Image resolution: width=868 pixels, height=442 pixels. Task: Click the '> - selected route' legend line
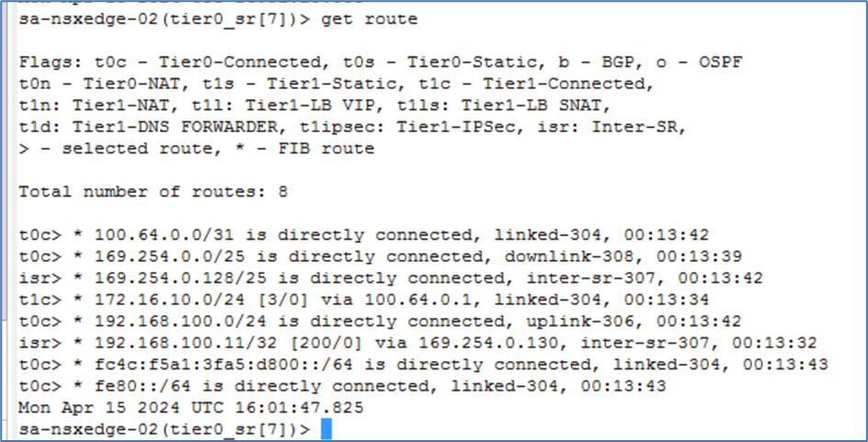(x=197, y=148)
